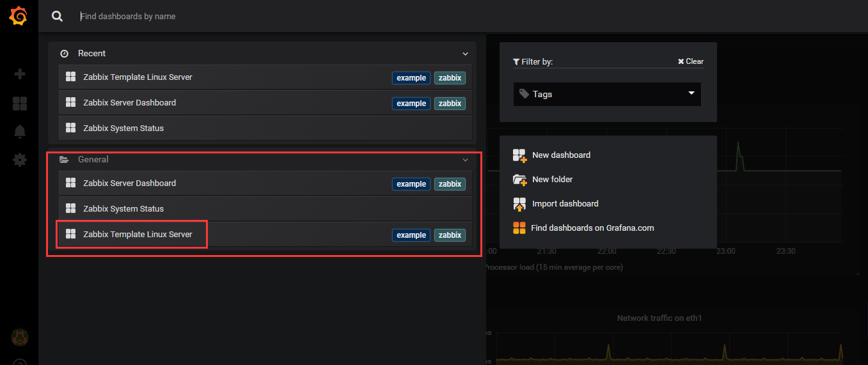Click dashboard icon of General Zabbix System Status

point(71,208)
